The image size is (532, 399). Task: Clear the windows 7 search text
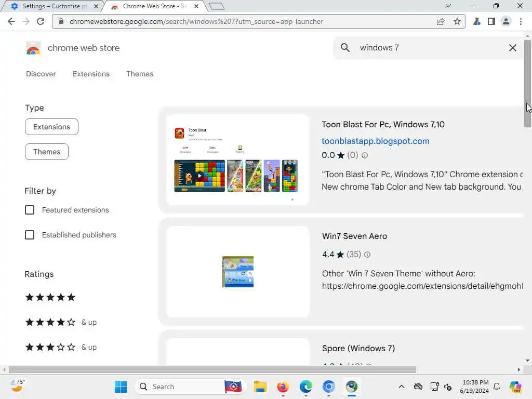coord(512,47)
